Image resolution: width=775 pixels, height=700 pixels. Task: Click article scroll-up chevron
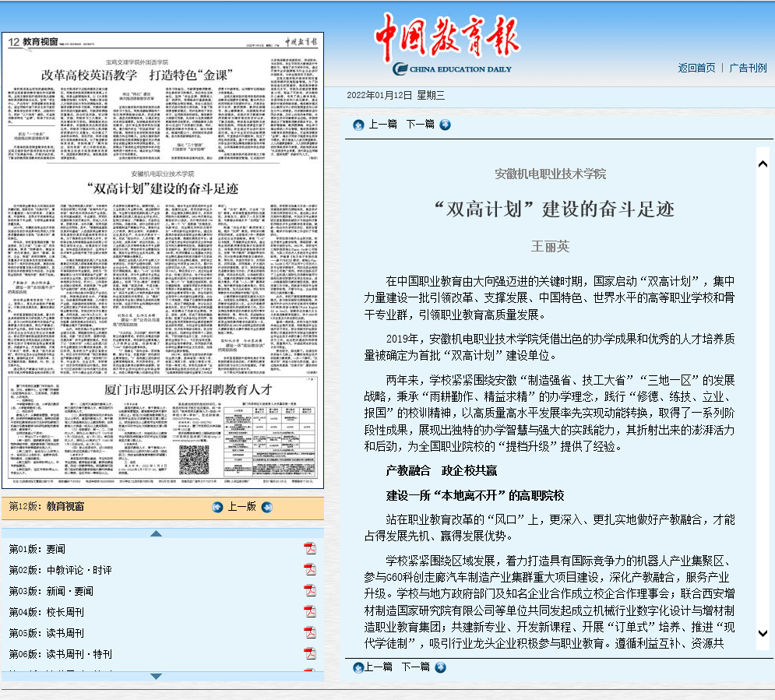763,164
